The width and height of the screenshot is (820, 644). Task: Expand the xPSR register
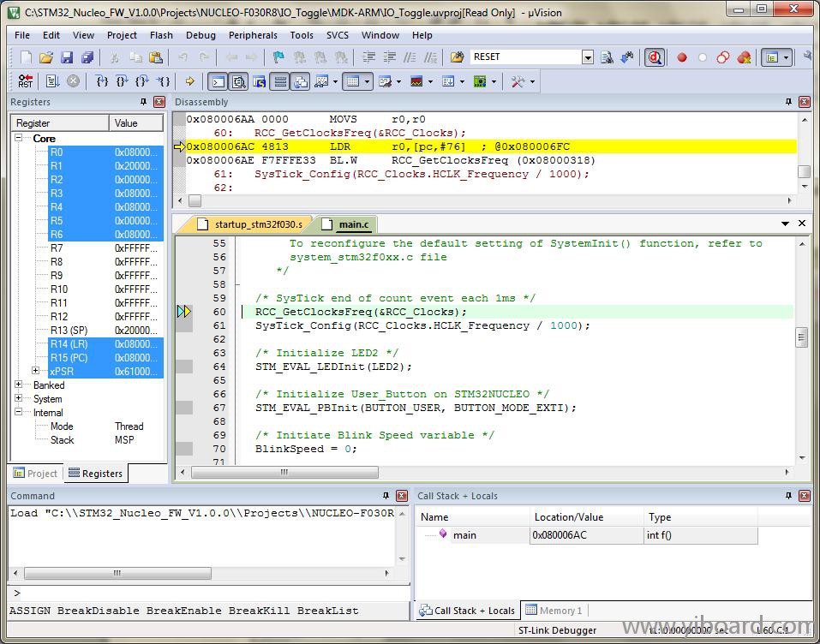pos(36,371)
